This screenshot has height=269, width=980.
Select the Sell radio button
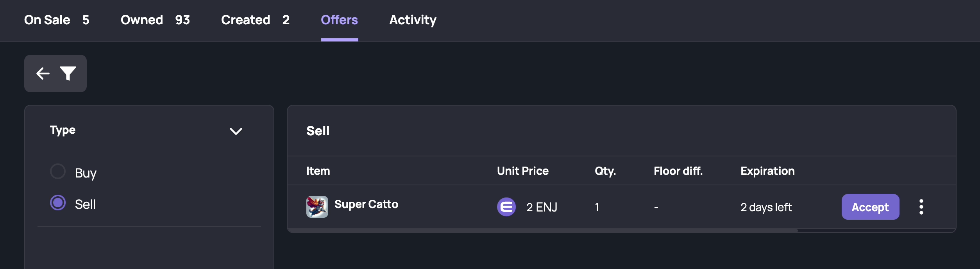(58, 203)
